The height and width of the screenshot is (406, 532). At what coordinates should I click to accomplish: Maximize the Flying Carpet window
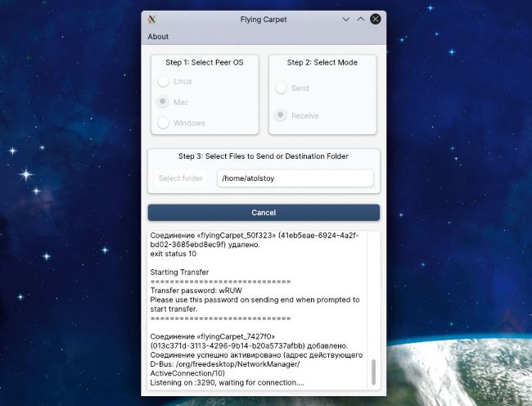[360, 19]
